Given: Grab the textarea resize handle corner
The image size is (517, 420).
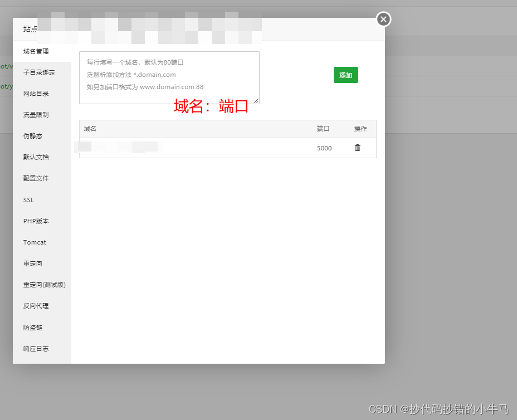Looking at the screenshot, I should pos(256,101).
